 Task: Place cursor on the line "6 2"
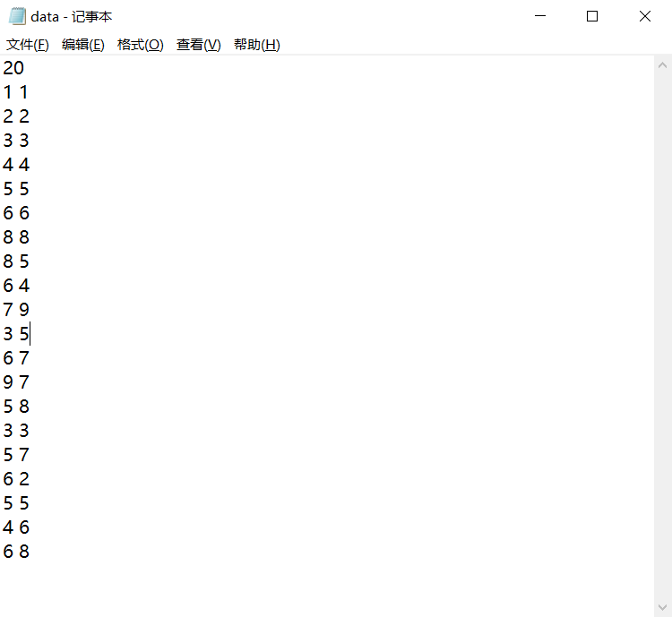coord(16,479)
